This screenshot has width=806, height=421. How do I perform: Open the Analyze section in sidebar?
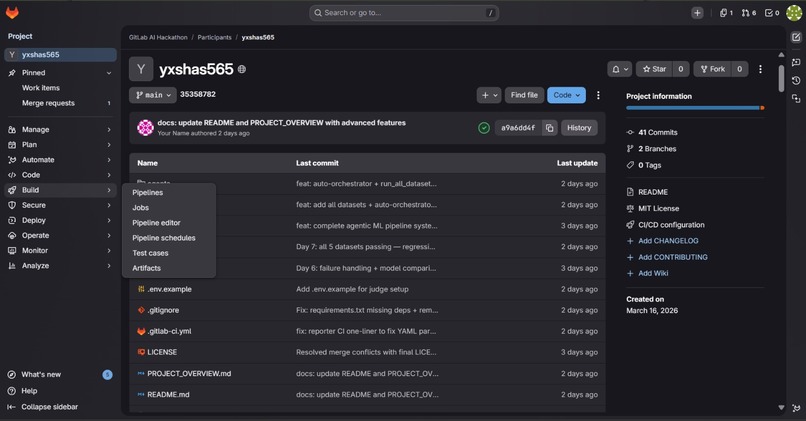tap(60, 266)
